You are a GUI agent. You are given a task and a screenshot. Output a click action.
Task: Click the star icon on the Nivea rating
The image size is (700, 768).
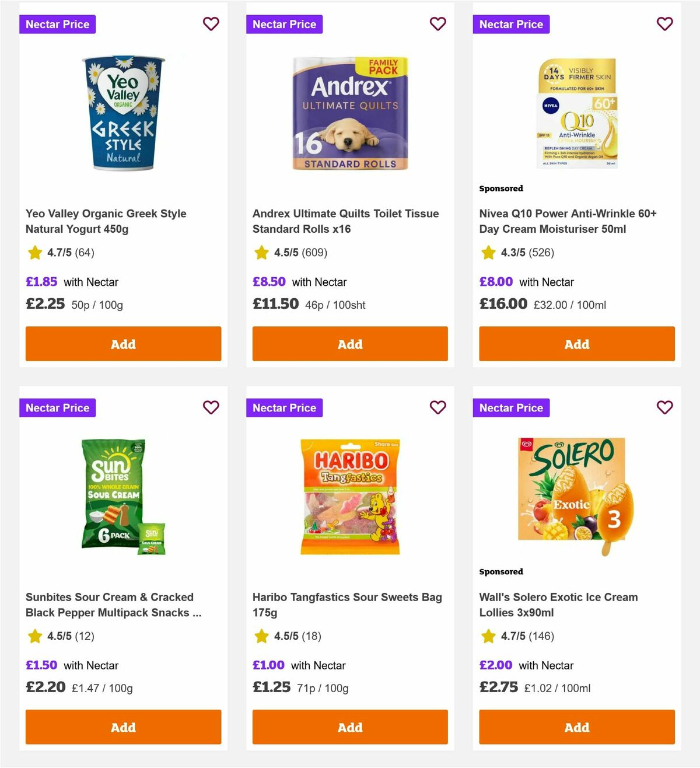click(487, 252)
